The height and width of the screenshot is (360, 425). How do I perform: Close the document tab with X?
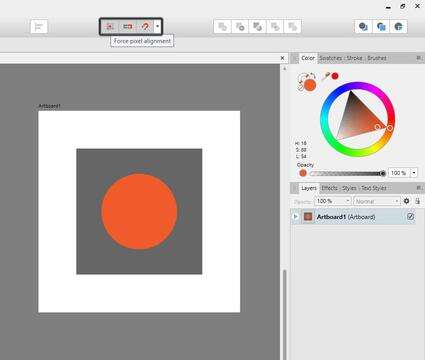coord(282,58)
